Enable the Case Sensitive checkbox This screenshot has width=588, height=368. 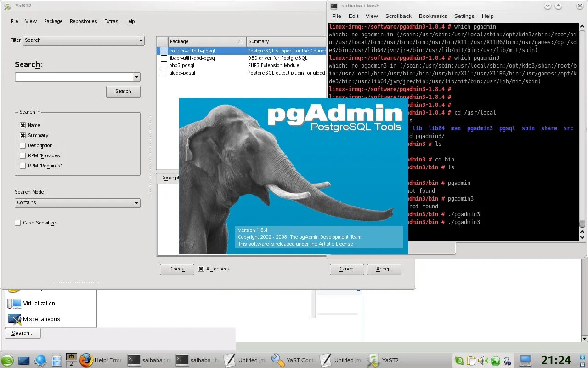pyautogui.click(x=18, y=223)
